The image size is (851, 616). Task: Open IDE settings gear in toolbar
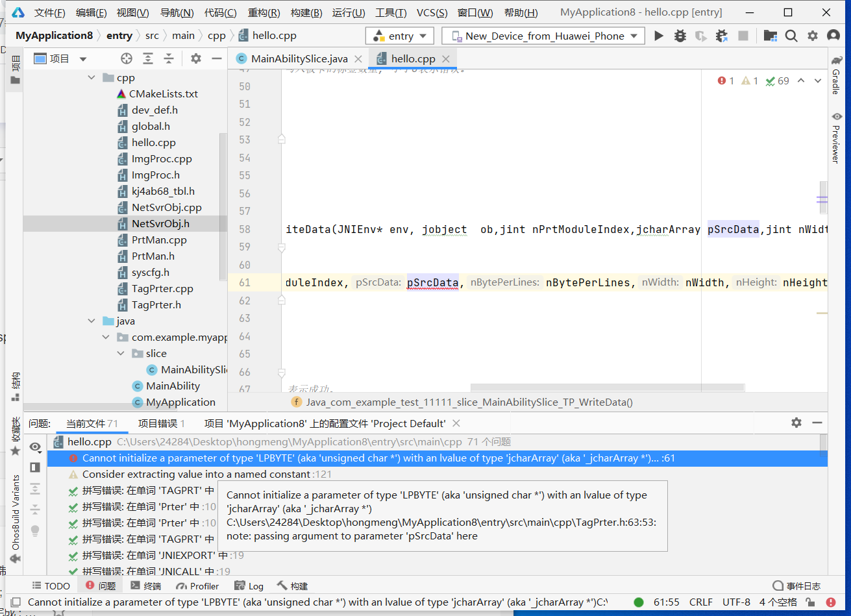pyautogui.click(x=813, y=36)
